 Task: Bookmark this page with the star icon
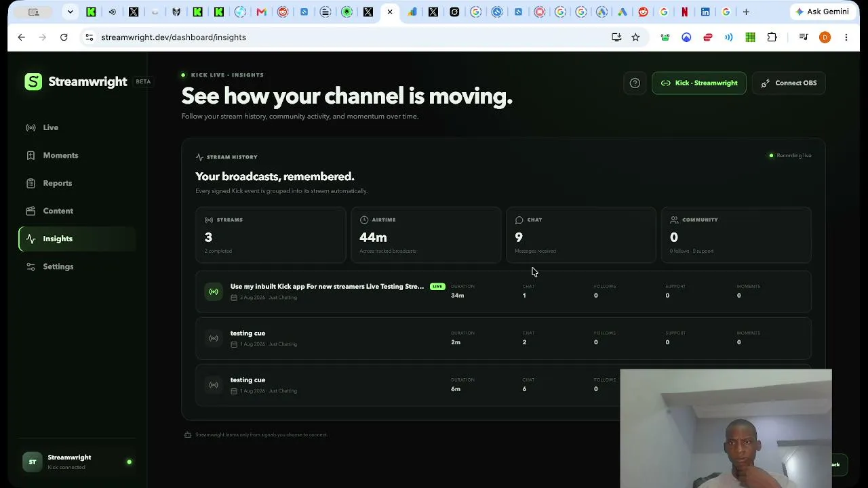(635, 37)
